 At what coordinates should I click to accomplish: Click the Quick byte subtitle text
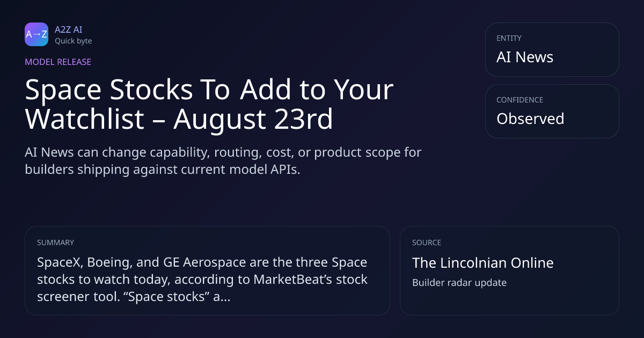tap(73, 41)
